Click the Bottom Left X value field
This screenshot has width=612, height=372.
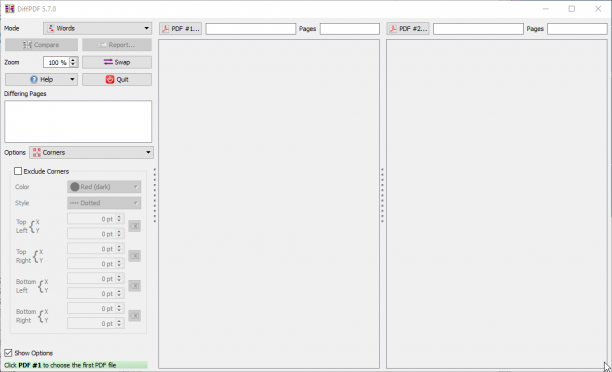96,279
